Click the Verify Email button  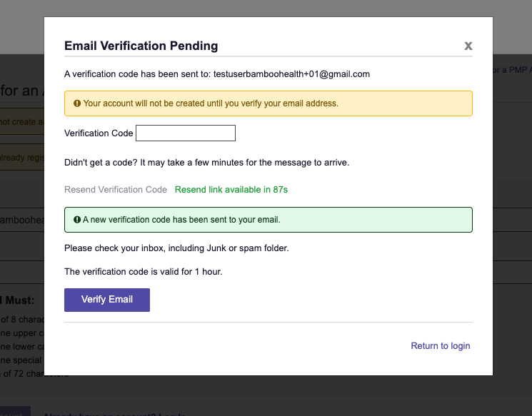tap(107, 300)
